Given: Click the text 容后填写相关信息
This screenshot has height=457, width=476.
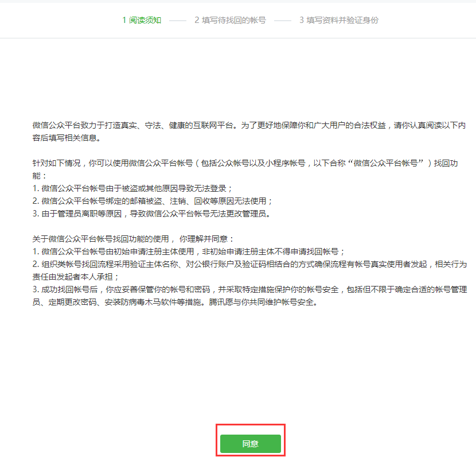Looking at the screenshot, I should pyautogui.click(x=66, y=138).
